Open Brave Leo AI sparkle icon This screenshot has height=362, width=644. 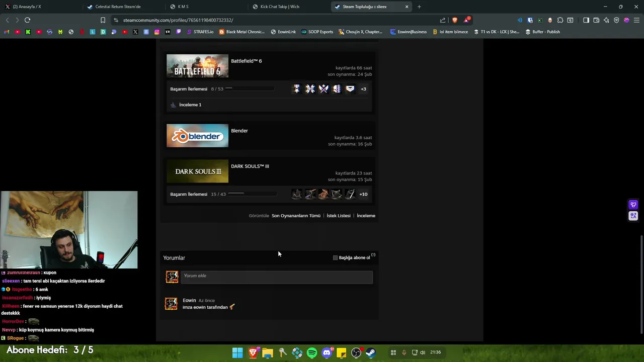[x=606, y=20]
